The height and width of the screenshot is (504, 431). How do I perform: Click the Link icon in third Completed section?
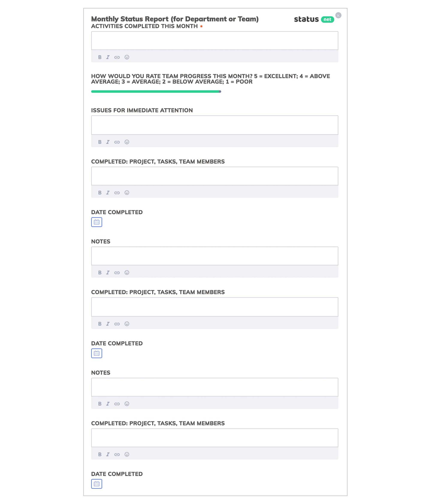click(117, 454)
